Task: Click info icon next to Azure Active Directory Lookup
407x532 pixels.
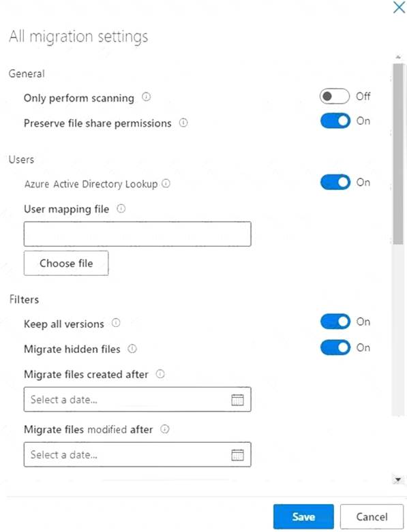Action: coord(166,183)
